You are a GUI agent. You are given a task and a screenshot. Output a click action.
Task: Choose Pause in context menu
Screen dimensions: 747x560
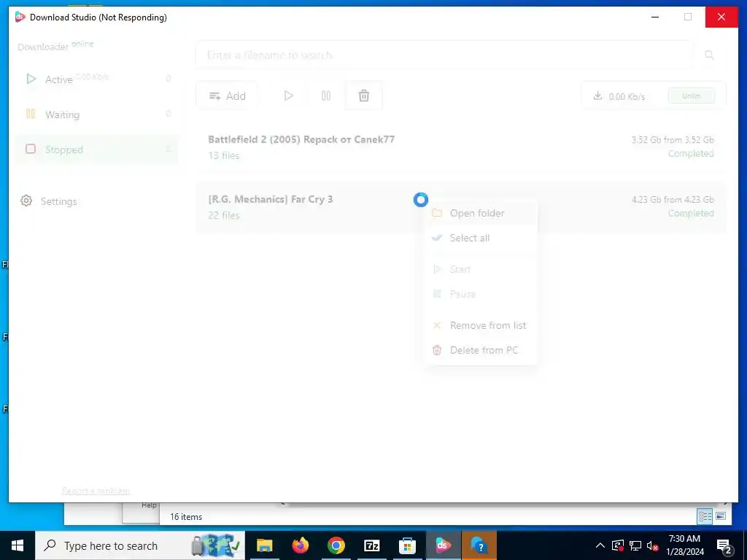(x=481, y=294)
